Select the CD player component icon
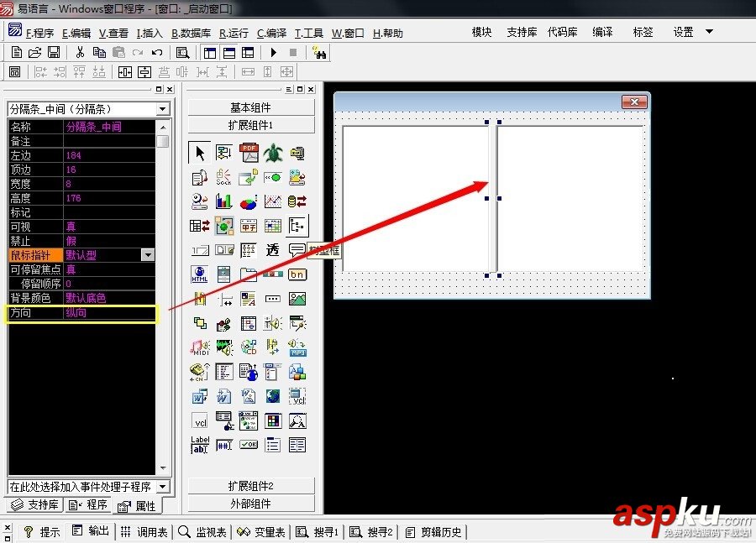Viewport: 756px width, 543px height. point(249,347)
